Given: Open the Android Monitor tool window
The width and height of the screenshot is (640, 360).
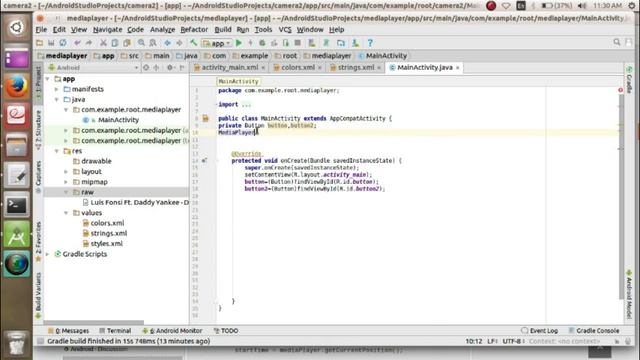Looking at the screenshot, I should pos(172,331).
